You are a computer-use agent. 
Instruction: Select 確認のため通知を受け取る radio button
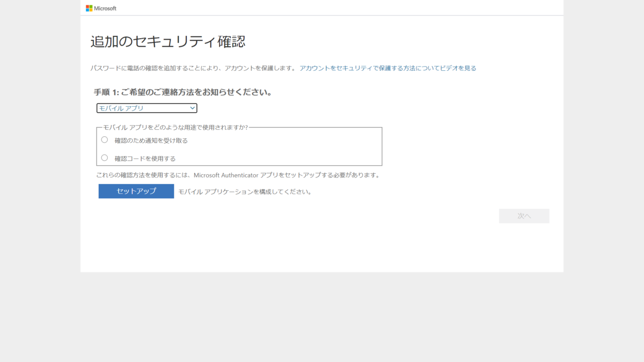tap(105, 139)
